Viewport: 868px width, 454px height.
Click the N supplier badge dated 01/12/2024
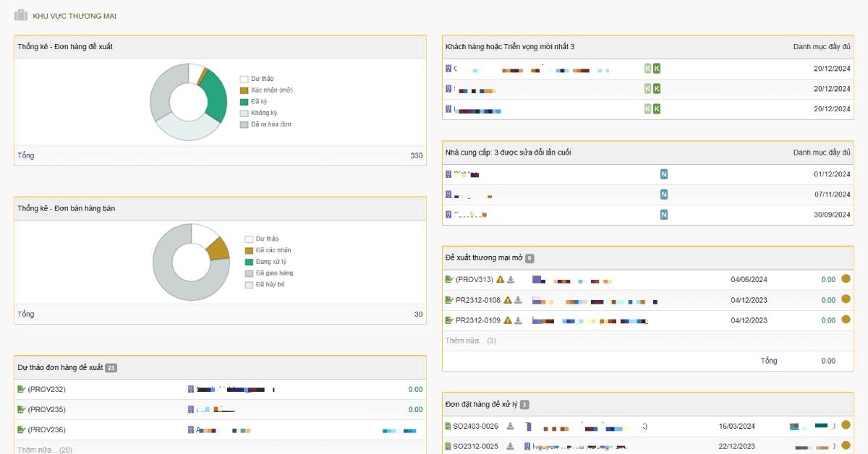tap(663, 174)
